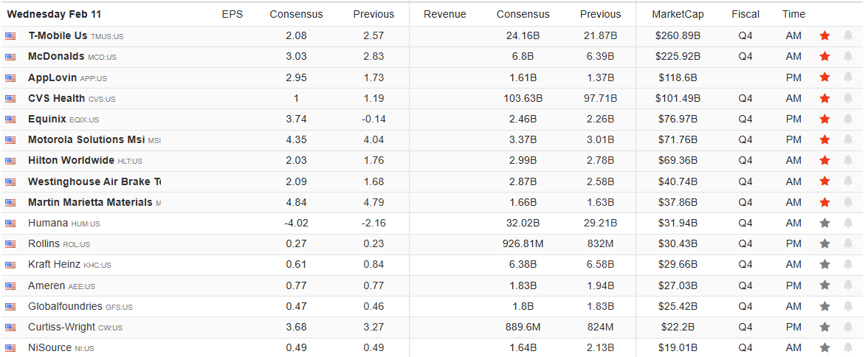The height and width of the screenshot is (357, 868).
Task: Click the bell icon in Rollins row
Action: pyautogui.click(x=848, y=243)
